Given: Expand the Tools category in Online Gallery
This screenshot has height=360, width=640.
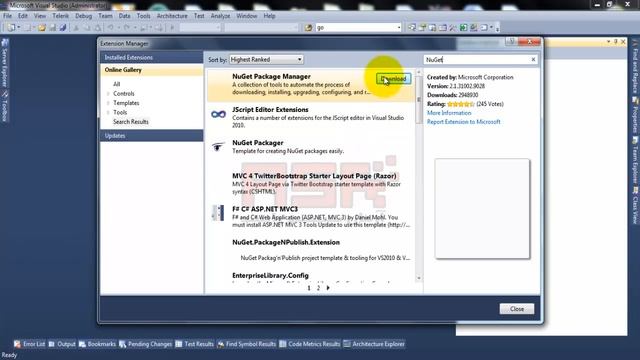Looking at the screenshot, I should pyautogui.click(x=108, y=112).
